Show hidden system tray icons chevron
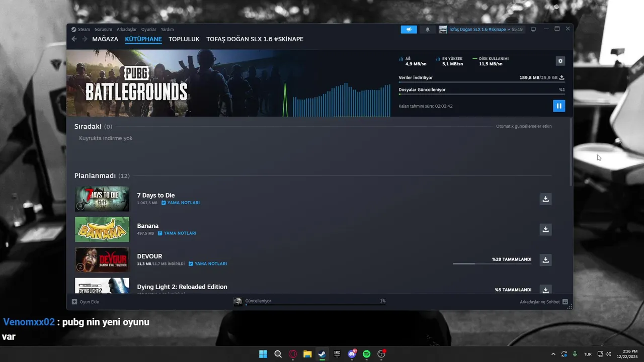The height and width of the screenshot is (362, 644). [553, 354]
